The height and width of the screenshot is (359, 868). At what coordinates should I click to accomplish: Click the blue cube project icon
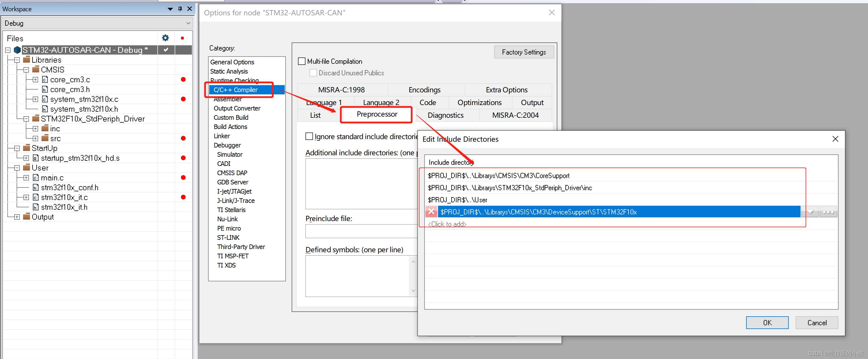click(17, 50)
